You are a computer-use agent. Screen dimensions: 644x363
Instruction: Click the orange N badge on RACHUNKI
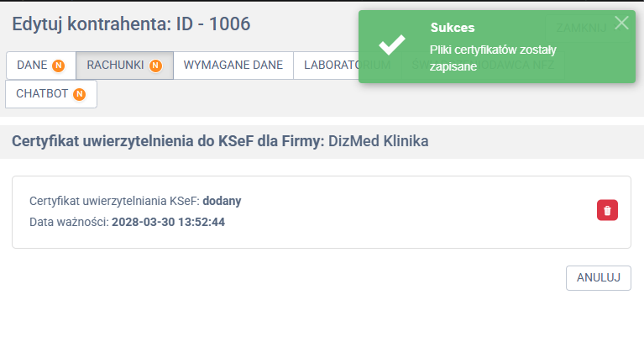(155, 66)
